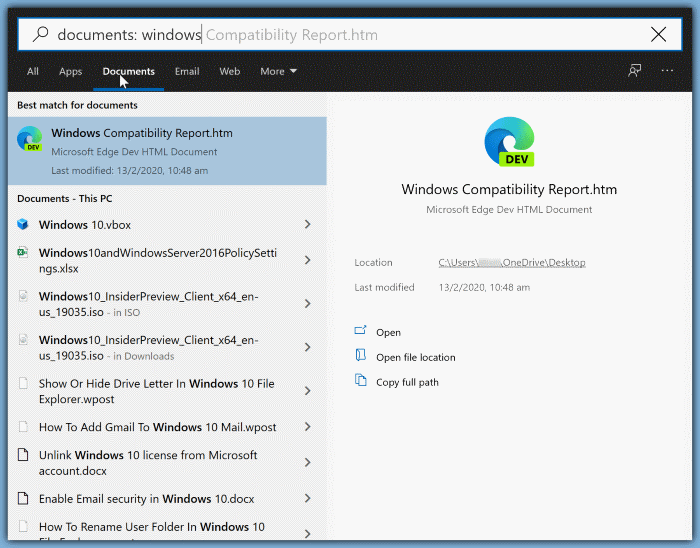Click Open in the preview pane
700x548 pixels.
coord(388,332)
